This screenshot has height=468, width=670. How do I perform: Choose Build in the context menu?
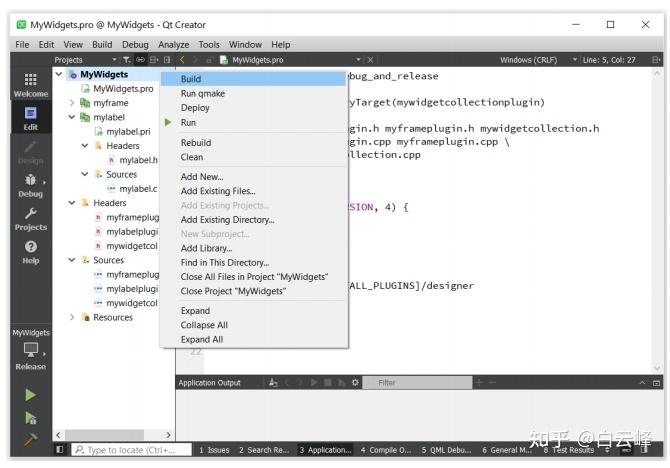tap(254, 79)
